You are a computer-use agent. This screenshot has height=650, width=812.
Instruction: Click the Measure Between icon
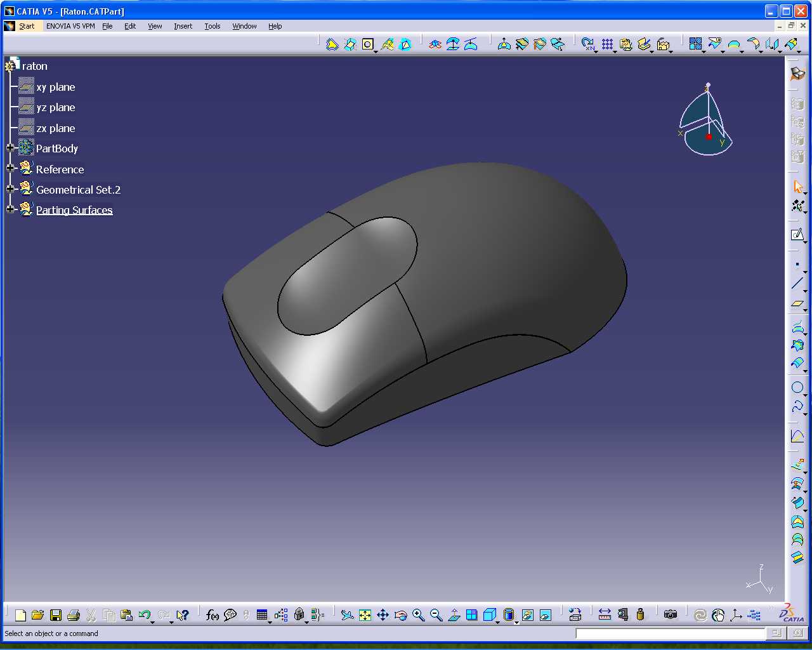[x=605, y=614]
